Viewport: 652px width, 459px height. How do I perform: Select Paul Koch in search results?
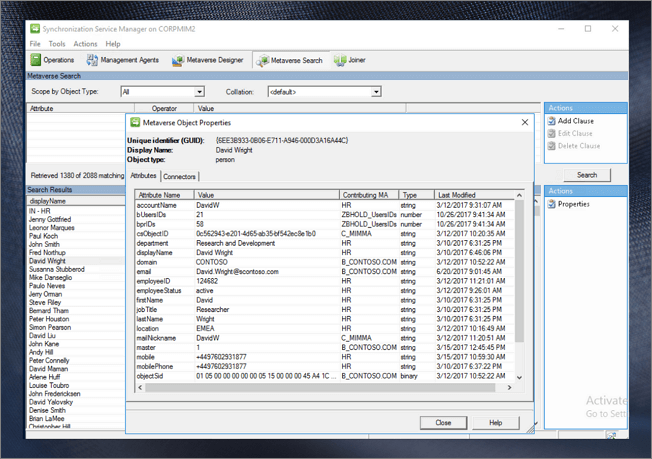(43, 236)
